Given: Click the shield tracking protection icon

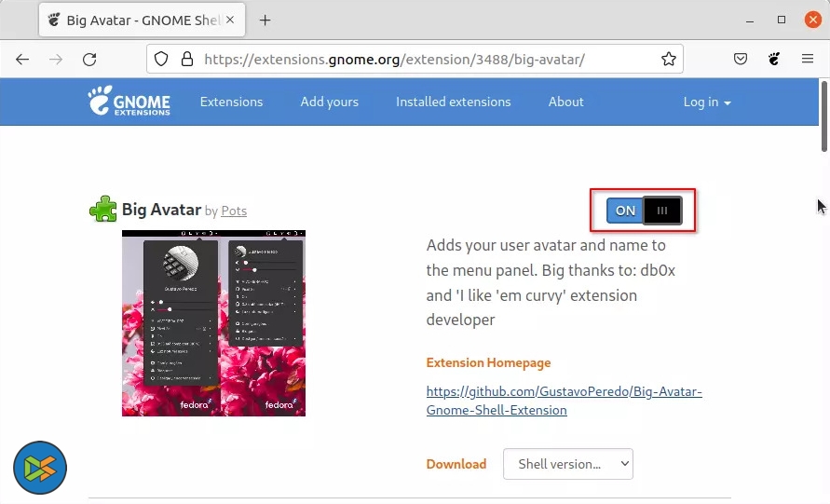Looking at the screenshot, I should pyautogui.click(x=161, y=59).
